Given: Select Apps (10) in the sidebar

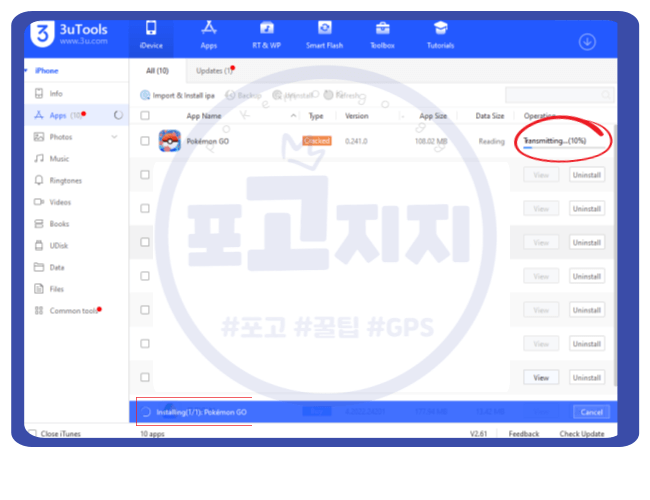Looking at the screenshot, I should coord(76,115).
